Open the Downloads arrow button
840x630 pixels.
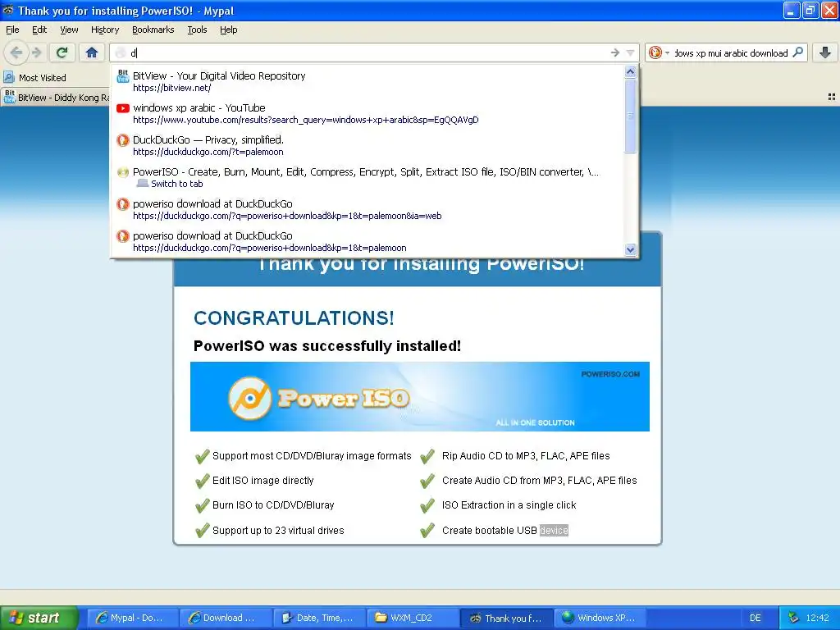tap(825, 52)
